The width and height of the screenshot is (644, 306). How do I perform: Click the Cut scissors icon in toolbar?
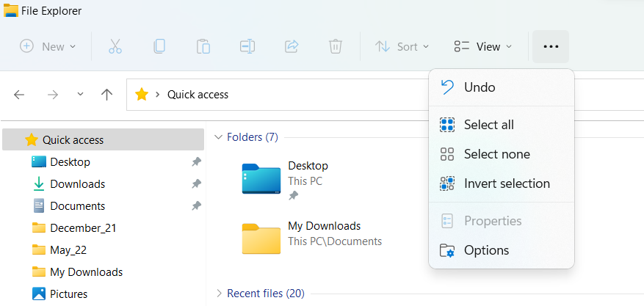(x=115, y=46)
